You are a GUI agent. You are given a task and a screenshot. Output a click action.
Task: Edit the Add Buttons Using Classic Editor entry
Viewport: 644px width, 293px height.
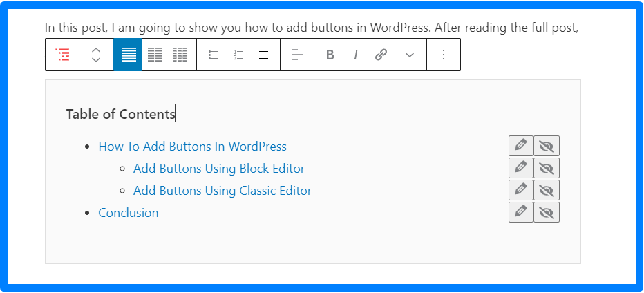521,190
